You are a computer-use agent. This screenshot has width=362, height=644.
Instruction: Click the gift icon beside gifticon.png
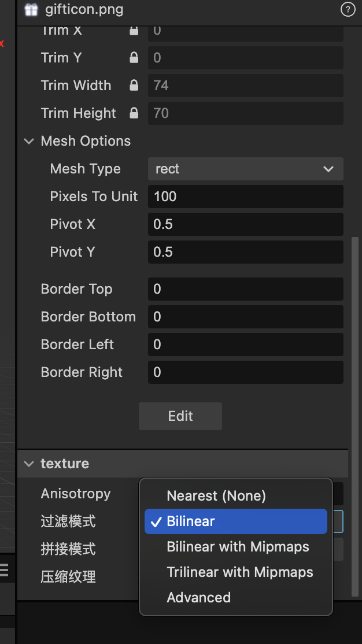coord(31,10)
